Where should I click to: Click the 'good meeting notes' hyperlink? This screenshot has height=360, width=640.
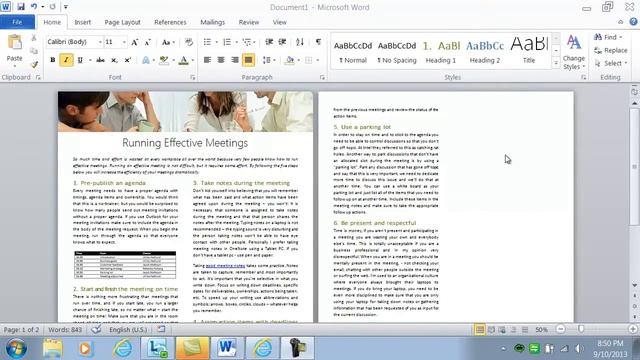tap(225, 266)
